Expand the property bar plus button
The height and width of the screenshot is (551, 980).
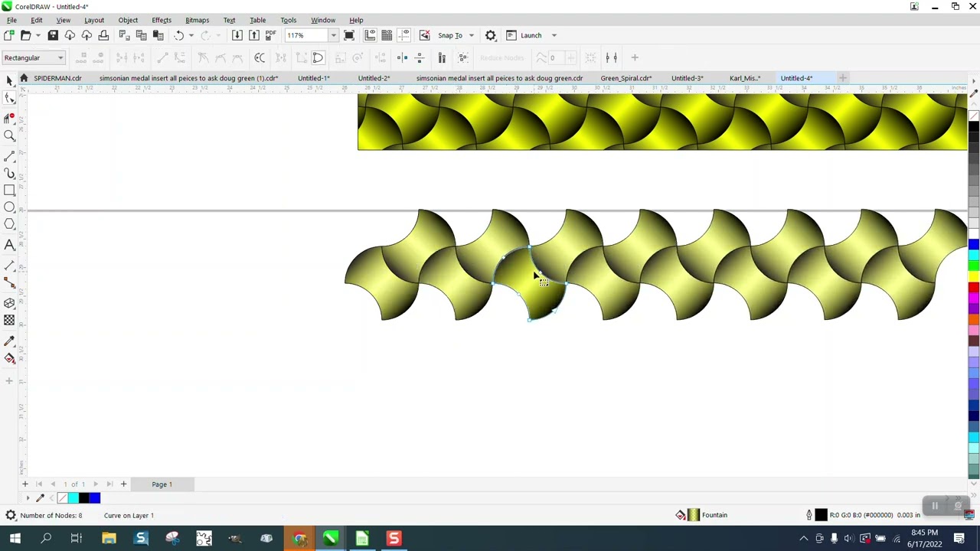[634, 57]
